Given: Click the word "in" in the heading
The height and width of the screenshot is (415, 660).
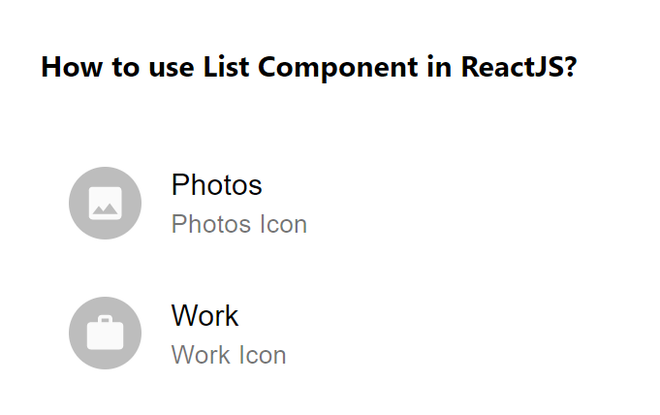Looking at the screenshot, I should (444, 68).
